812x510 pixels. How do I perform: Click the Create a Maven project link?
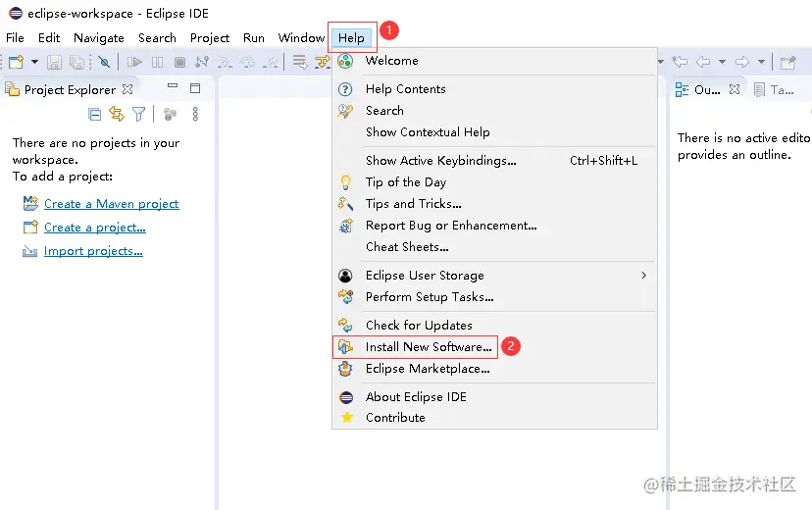(x=111, y=204)
